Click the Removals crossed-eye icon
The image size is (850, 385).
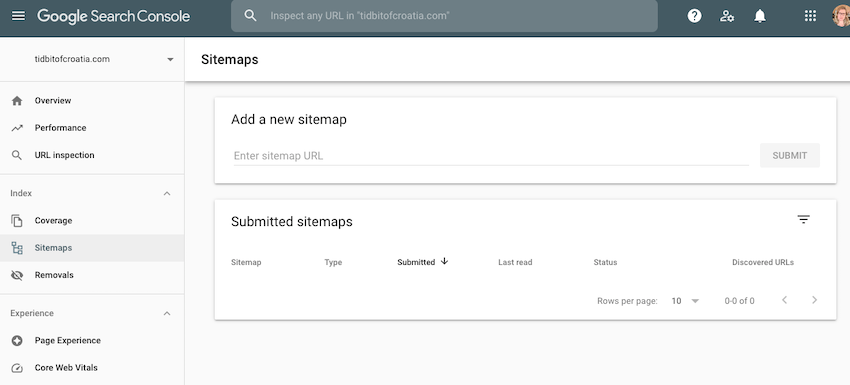[17, 275]
